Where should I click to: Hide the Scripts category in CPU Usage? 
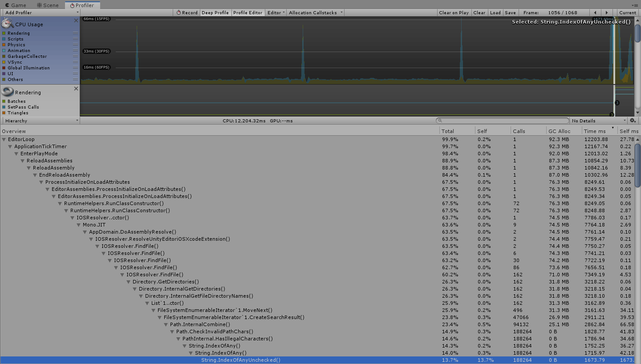[x=4, y=39]
